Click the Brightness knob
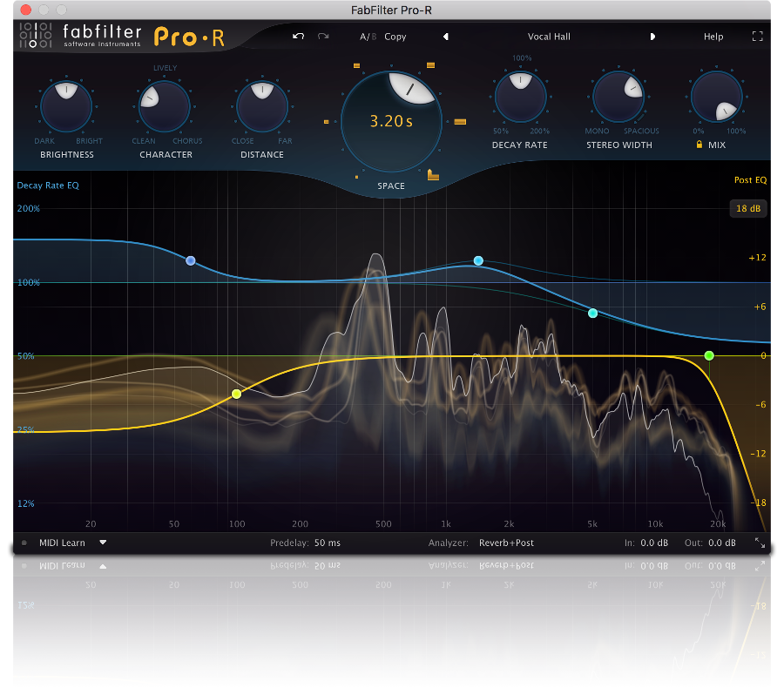This screenshot has width=784, height=688. tap(66, 106)
